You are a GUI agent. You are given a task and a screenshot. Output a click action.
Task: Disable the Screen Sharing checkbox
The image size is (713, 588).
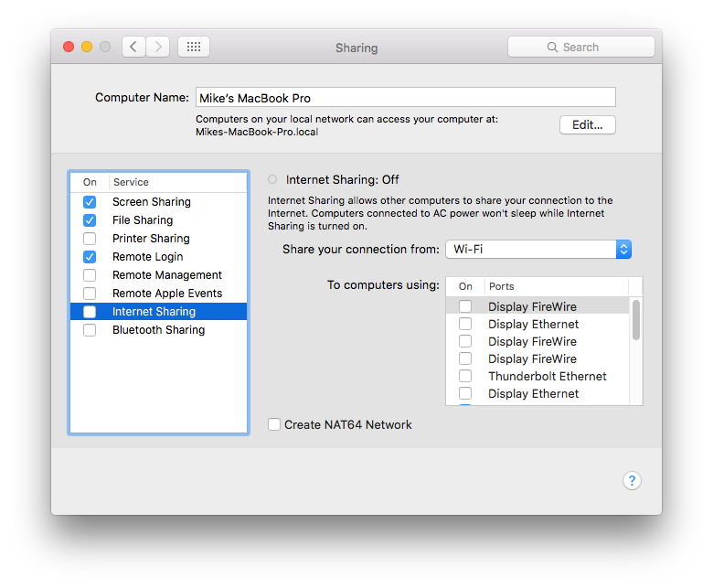[x=90, y=202]
